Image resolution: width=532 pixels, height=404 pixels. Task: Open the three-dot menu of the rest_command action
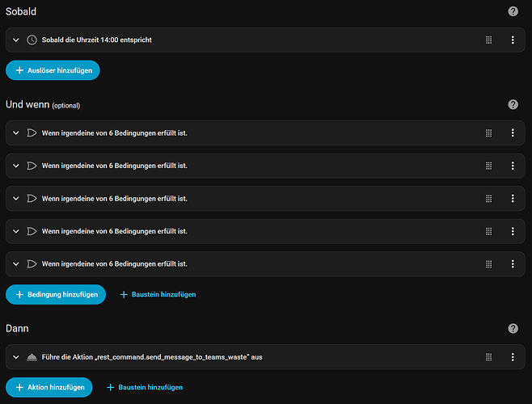click(513, 357)
